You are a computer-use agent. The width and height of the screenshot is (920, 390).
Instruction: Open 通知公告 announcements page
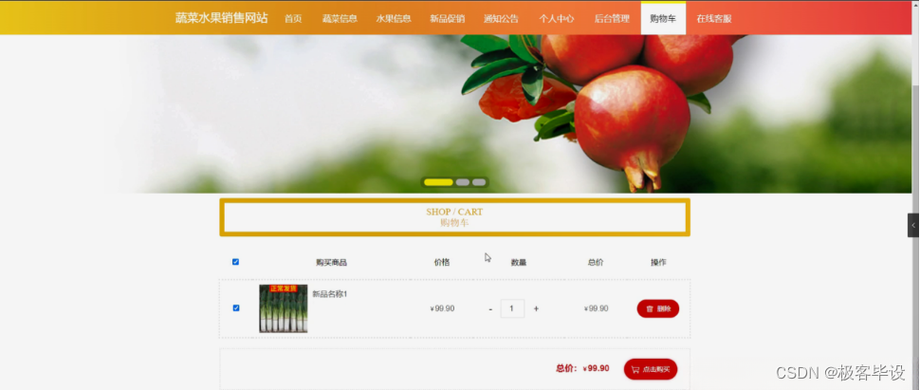pos(501,19)
